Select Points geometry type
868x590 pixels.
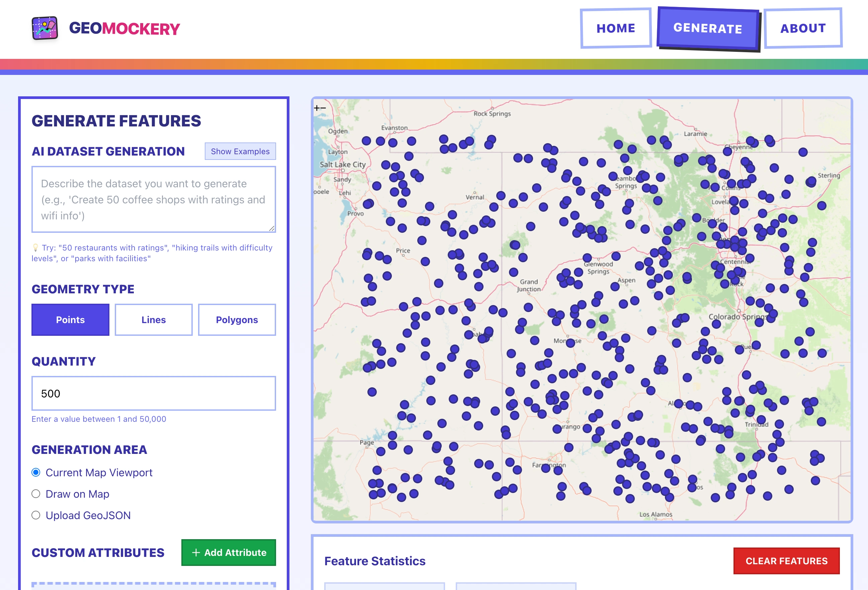(70, 320)
